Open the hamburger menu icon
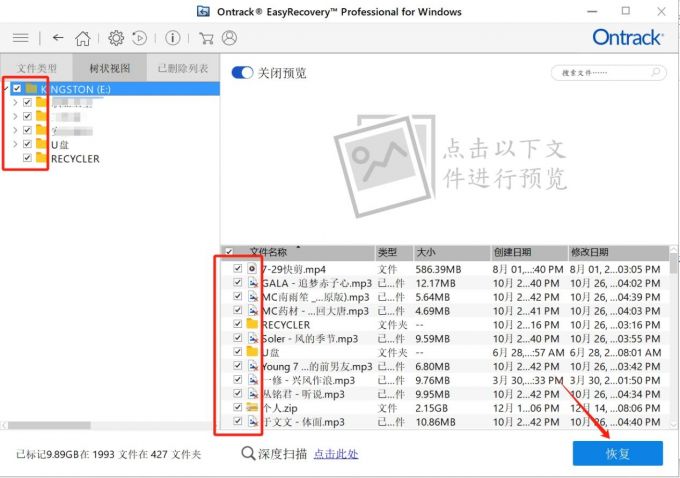Screen dimensions: 680x478 pos(20,38)
